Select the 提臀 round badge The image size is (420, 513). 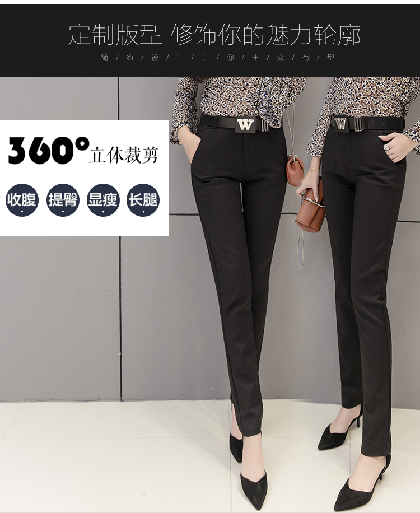63,200
